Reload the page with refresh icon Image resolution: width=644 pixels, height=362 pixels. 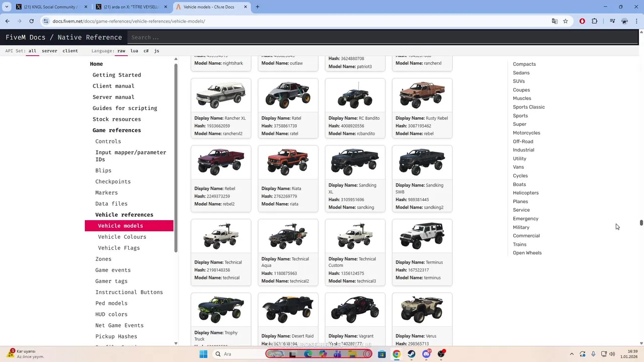click(x=31, y=21)
